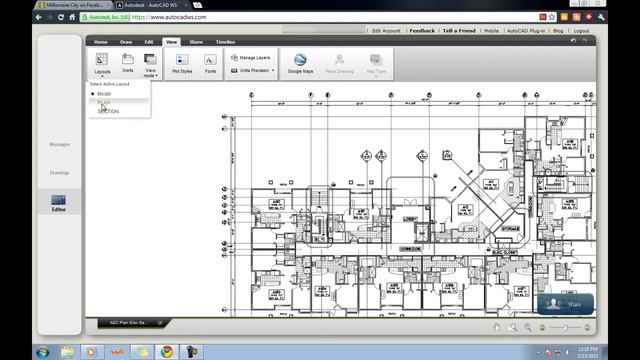Click the Logout link
640x360 pixels.
pyautogui.click(x=581, y=31)
